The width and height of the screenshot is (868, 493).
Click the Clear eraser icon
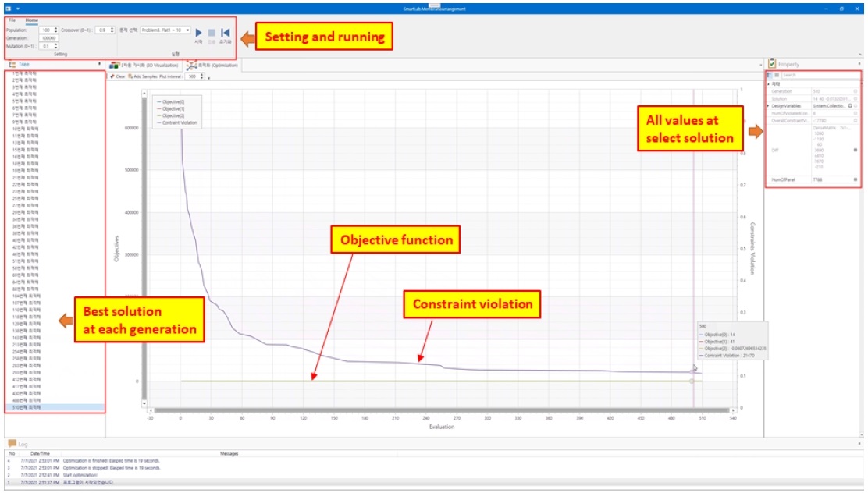tap(112, 76)
